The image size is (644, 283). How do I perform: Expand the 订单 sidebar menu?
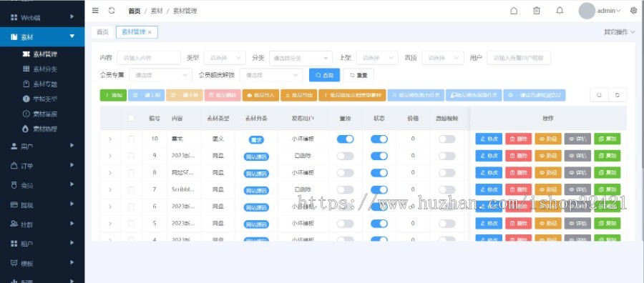pos(42,166)
